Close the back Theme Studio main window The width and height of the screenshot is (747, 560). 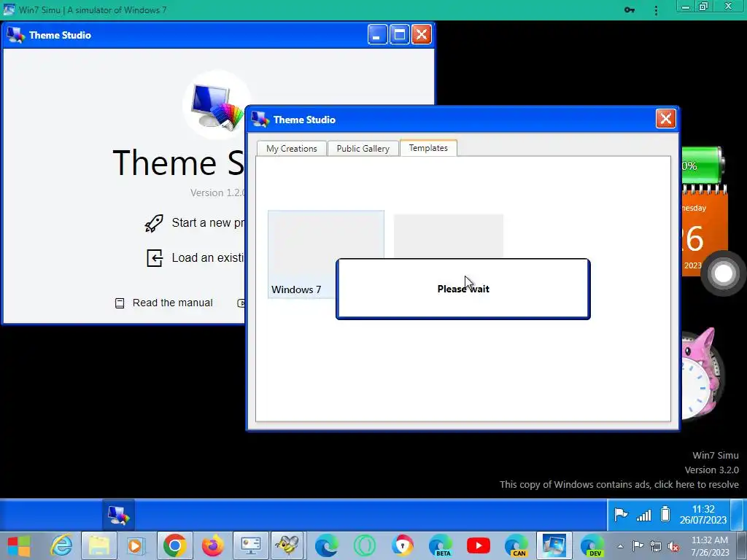tap(421, 35)
